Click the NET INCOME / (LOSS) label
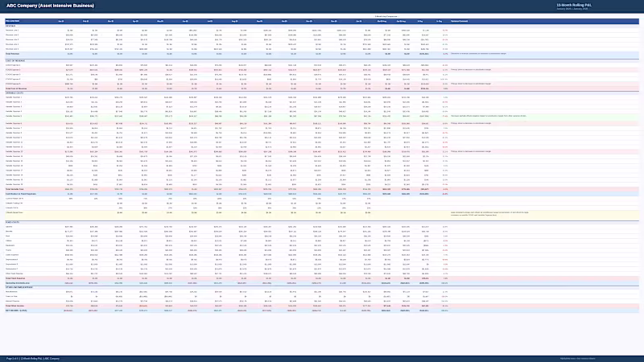This screenshot has width=644, height=362. tap(16, 311)
